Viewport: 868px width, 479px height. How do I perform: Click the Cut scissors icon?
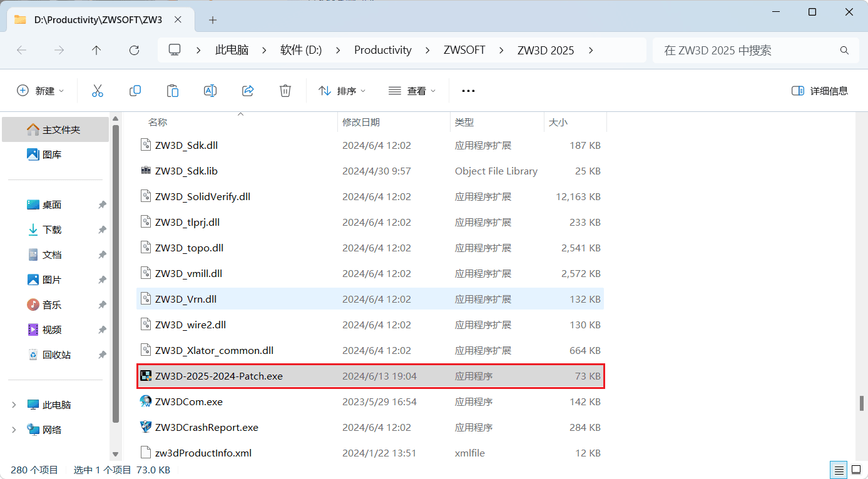(97, 91)
